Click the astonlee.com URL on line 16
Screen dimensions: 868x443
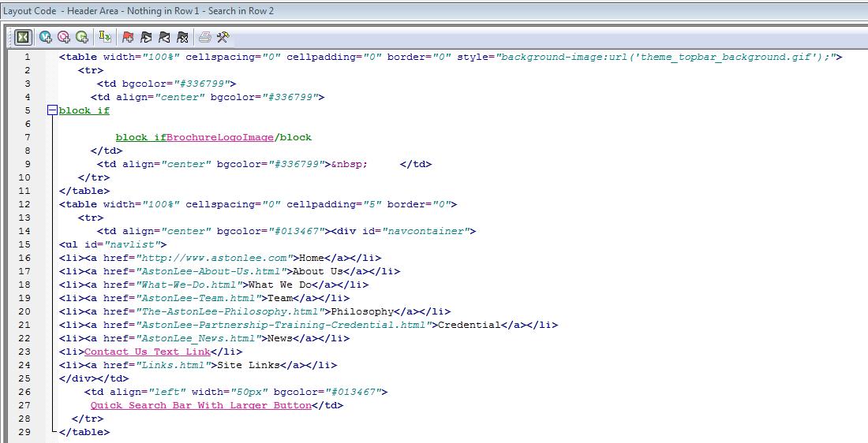point(212,258)
